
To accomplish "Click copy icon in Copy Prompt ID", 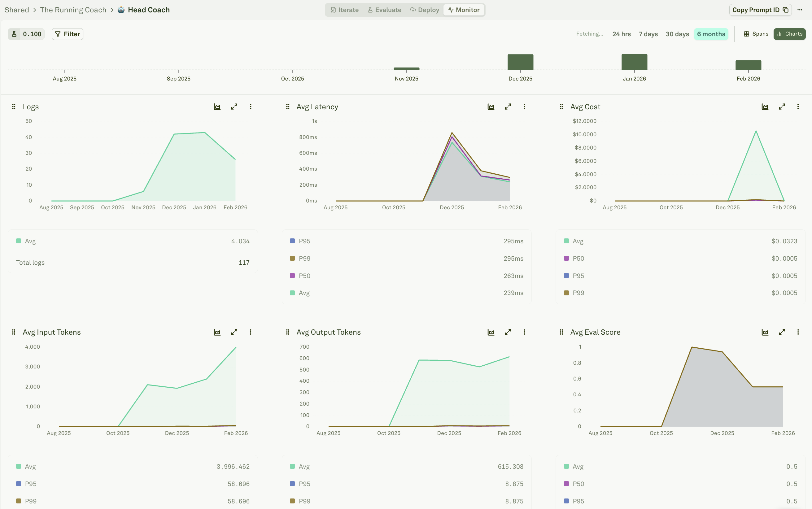I will point(785,10).
